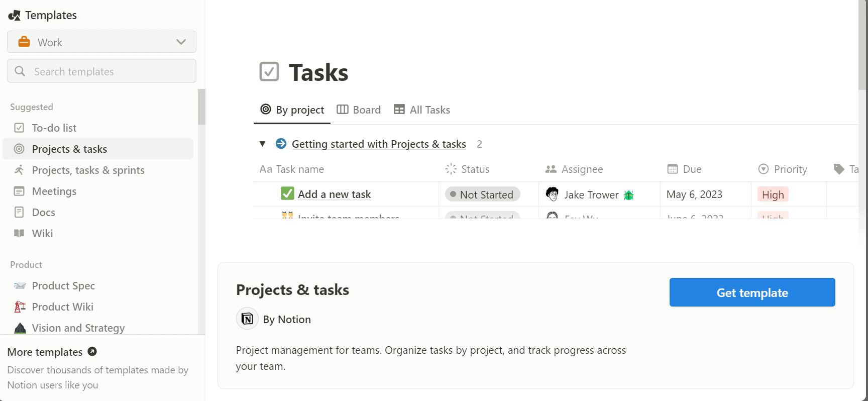Select the To-do list template icon
Viewport: 868px width, 401px height.
(x=19, y=128)
